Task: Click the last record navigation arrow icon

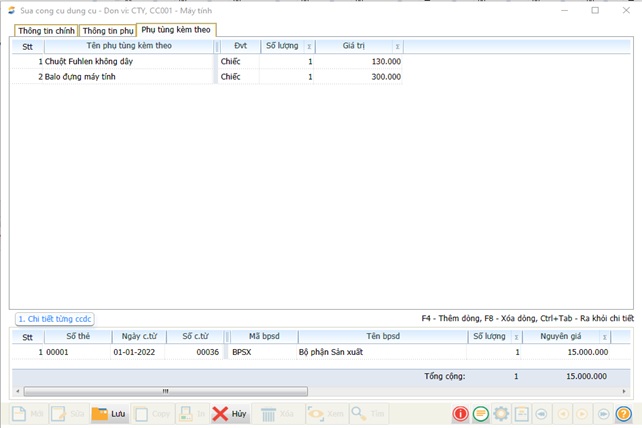Action: coord(603,413)
